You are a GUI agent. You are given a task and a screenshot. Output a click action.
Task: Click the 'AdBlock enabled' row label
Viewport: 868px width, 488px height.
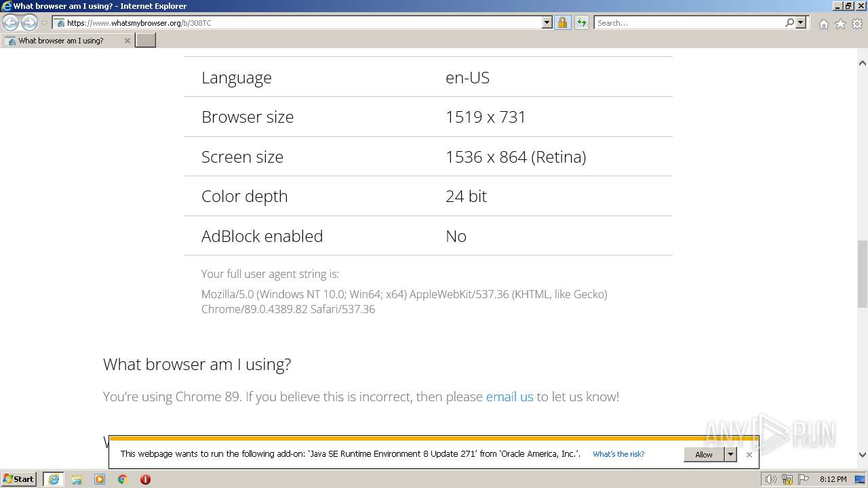click(x=262, y=236)
